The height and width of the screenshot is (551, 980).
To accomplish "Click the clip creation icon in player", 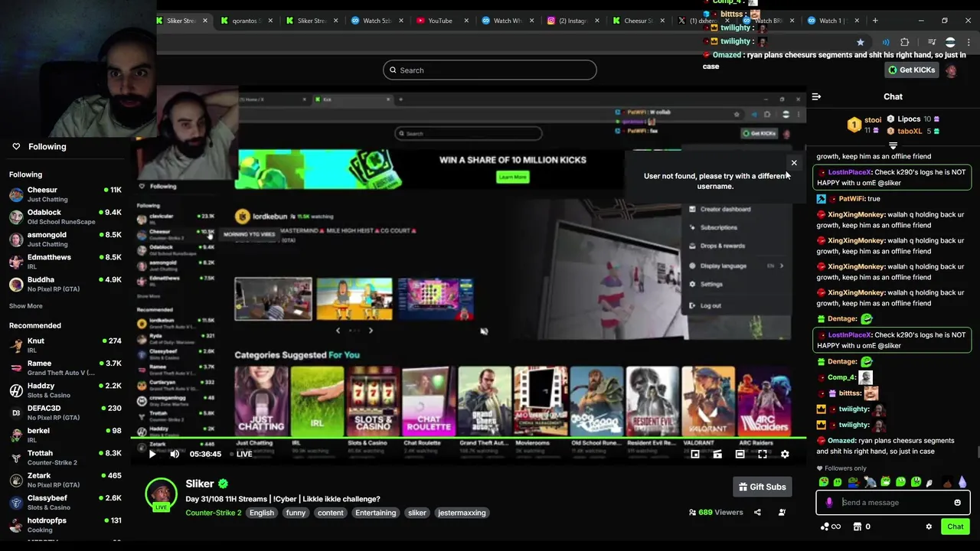I will [x=717, y=455].
